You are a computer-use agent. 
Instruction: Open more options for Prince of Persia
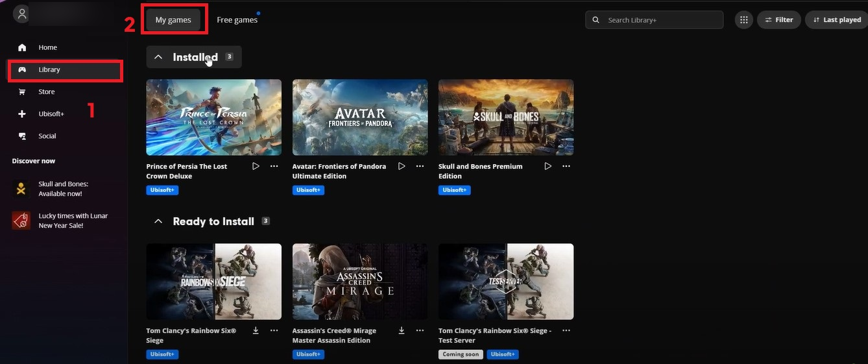274,166
